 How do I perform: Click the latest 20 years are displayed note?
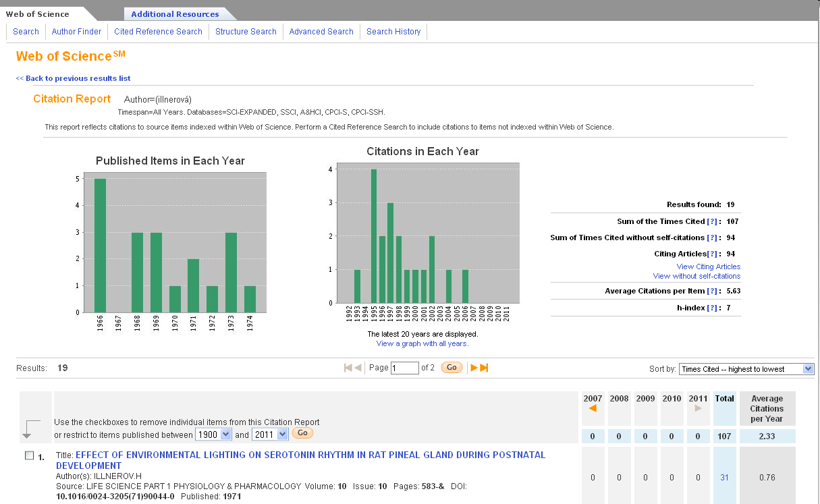pyautogui.click(x=422, y=334)
